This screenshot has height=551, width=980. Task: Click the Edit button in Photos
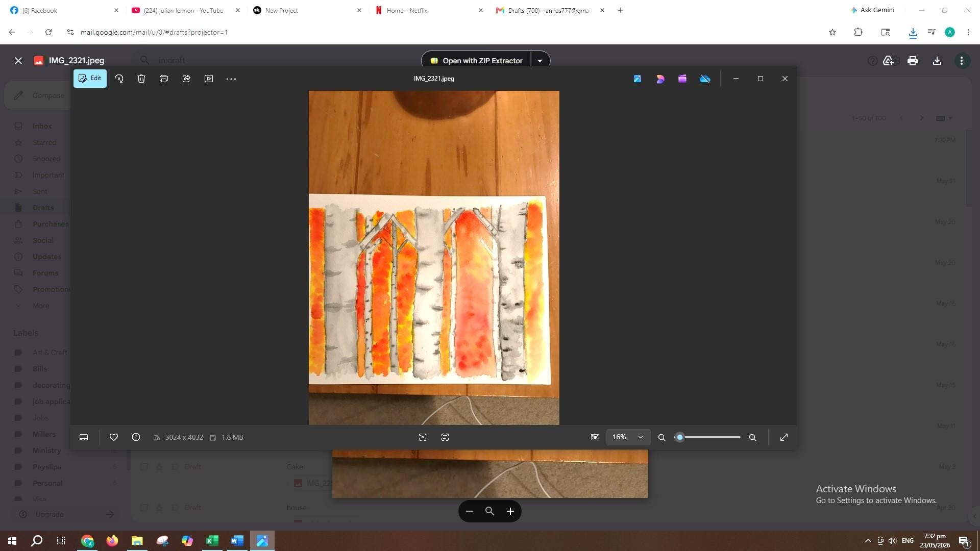(90, 79)
